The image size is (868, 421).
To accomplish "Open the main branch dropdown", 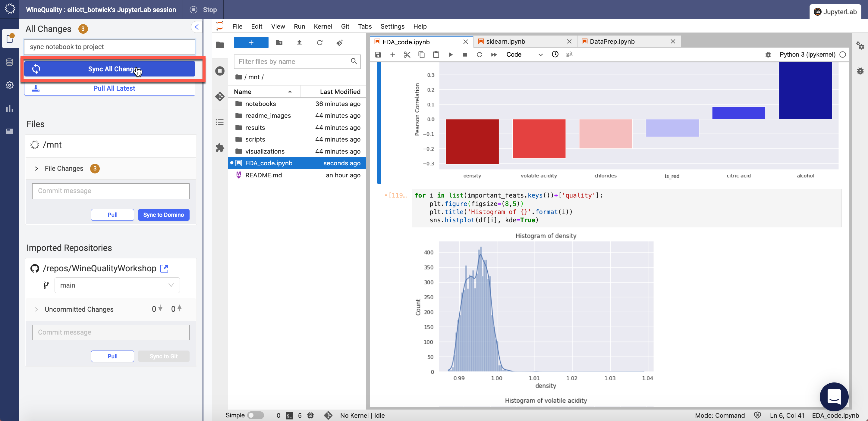I will (117, 285).
